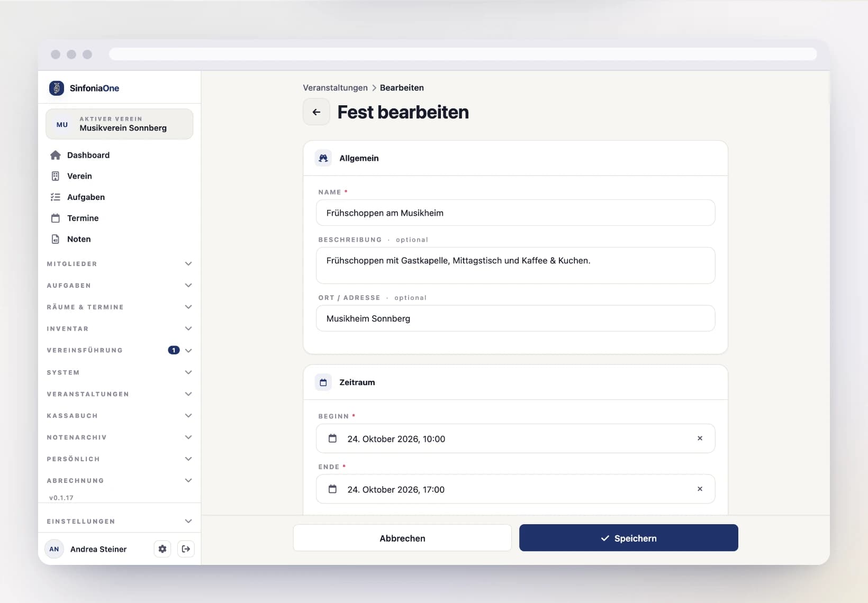Expand Räume & Termine group
Viewport: 868px width, 603px height.
[120, 307]
